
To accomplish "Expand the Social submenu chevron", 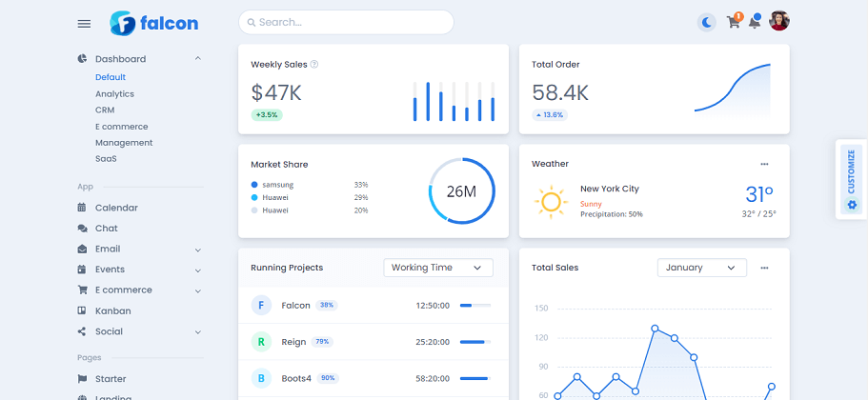I will point(197,332).
